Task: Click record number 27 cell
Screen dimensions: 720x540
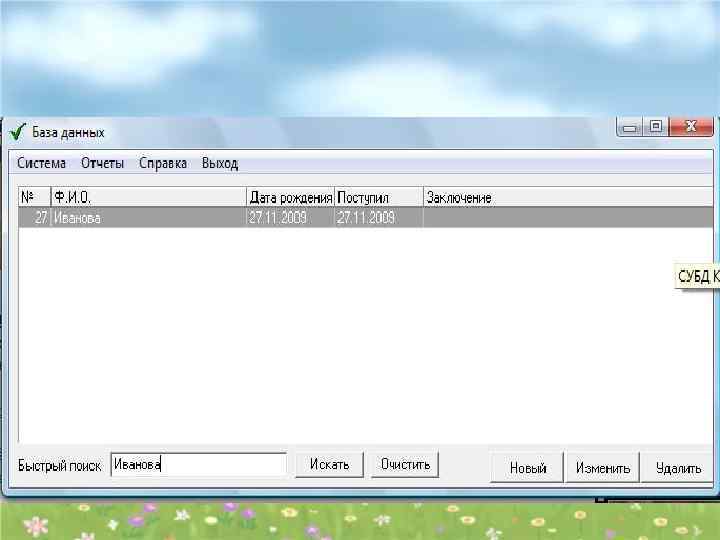Action: pos(34,217)
